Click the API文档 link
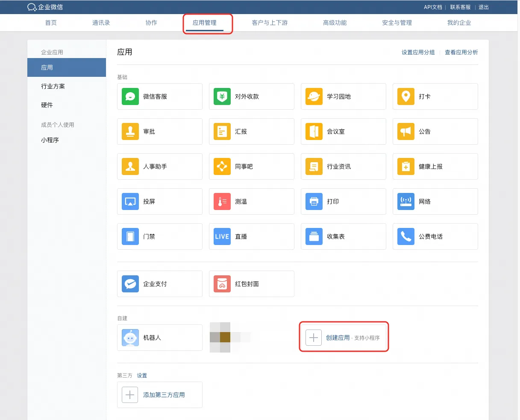 [x=433, y=7]
